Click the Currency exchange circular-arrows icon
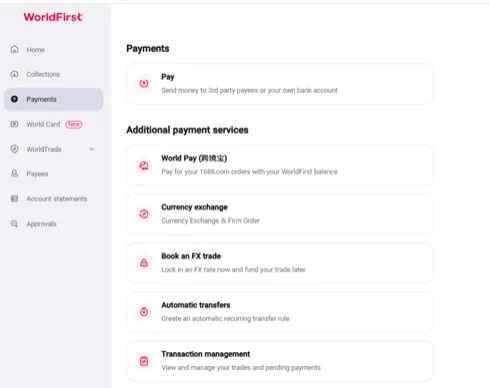The height and width of the screenshot is (388, 490). (x=144, y=214)
